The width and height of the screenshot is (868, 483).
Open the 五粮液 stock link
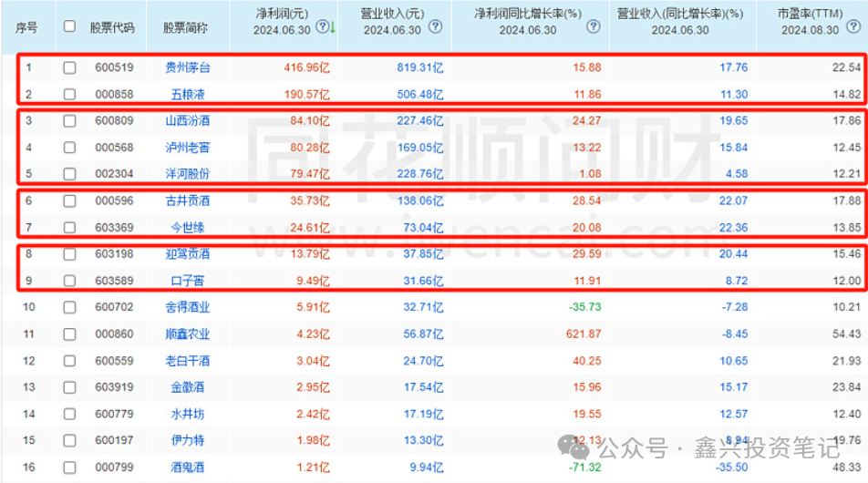click(x=188, y=94)
